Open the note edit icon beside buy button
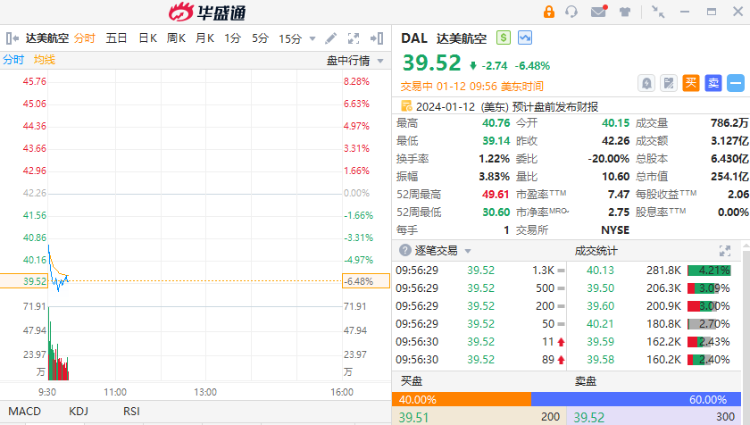Screen dimensions: 750x425 [x=669, y=83]
